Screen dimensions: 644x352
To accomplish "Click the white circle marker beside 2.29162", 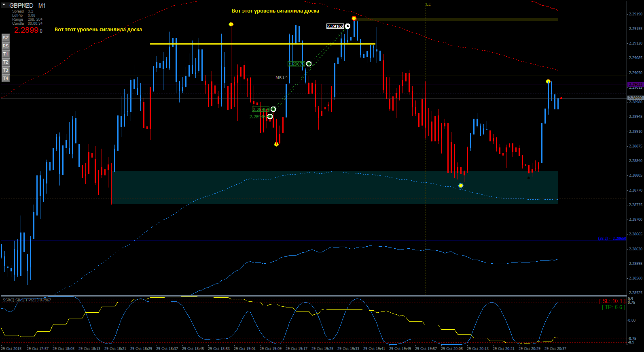I will click(x=347, y=26).
